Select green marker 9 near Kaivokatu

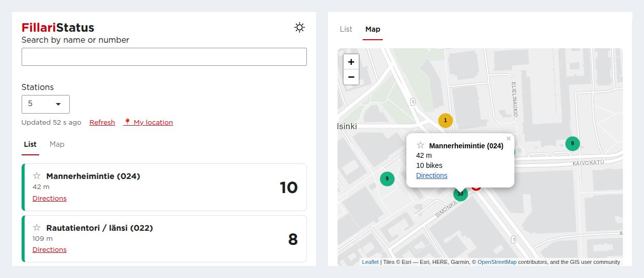click(x=573, y=144)
